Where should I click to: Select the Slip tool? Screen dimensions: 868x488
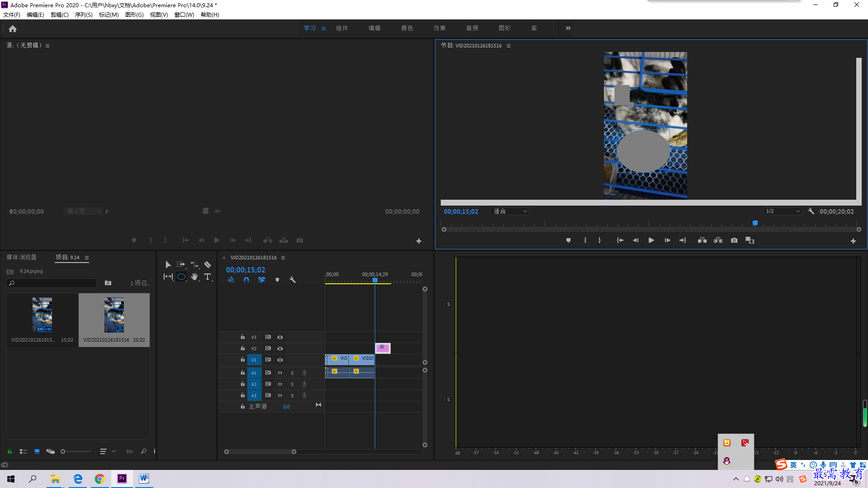pyautogui.click(x=168, y=277)
